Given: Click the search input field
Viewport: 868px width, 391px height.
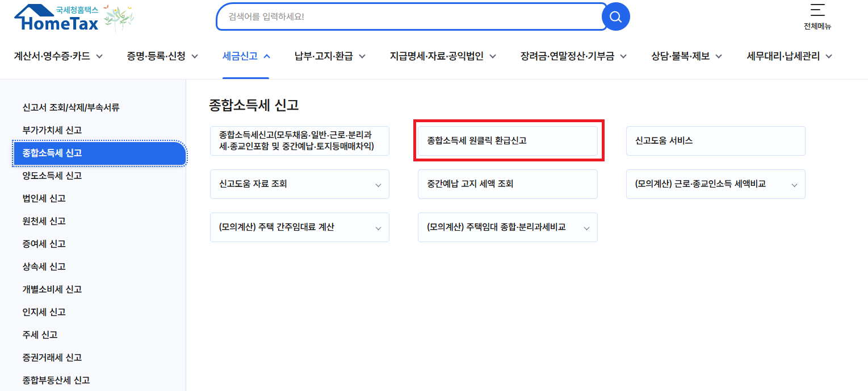Looking at the screenshot, I should 409,16.
